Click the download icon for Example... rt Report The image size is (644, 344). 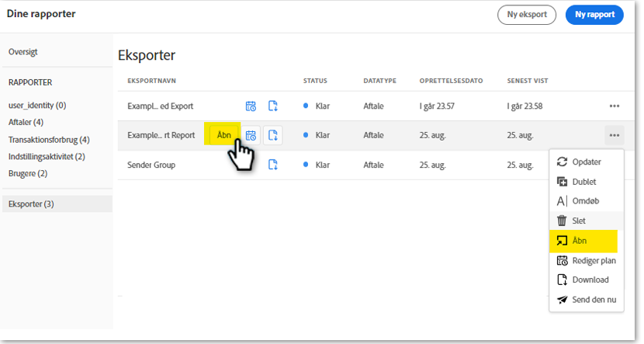272,135
